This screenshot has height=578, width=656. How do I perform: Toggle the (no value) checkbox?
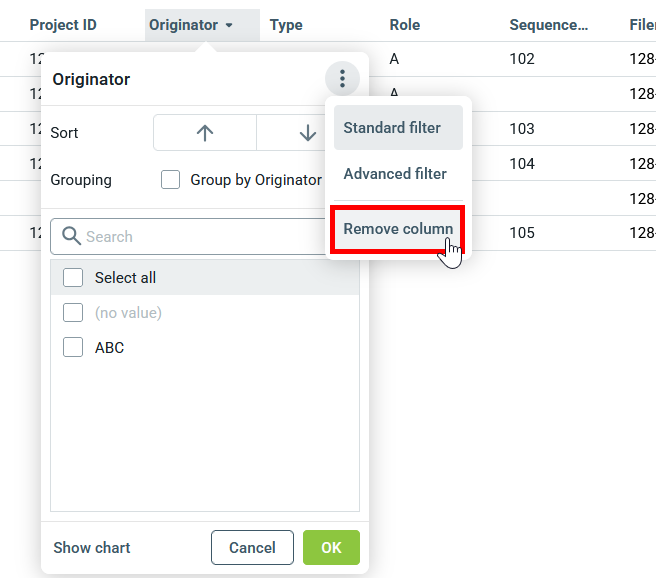pos(73,313)
